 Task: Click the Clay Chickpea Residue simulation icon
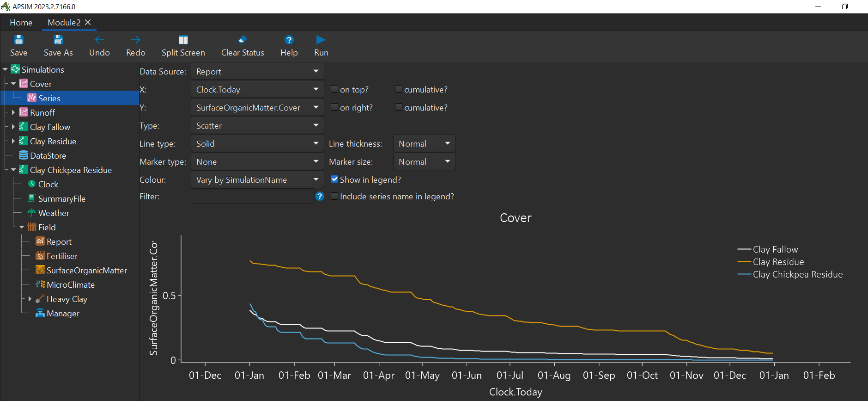point(24,170)
